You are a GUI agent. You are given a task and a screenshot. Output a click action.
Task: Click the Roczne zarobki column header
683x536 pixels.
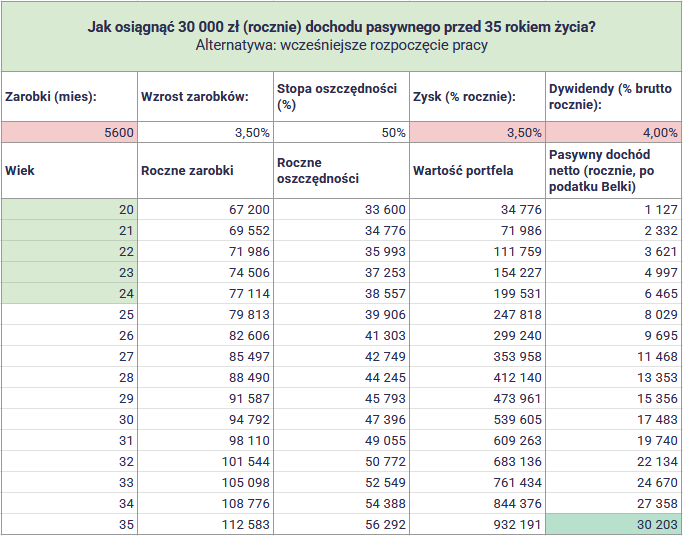(x=205, y=171)
